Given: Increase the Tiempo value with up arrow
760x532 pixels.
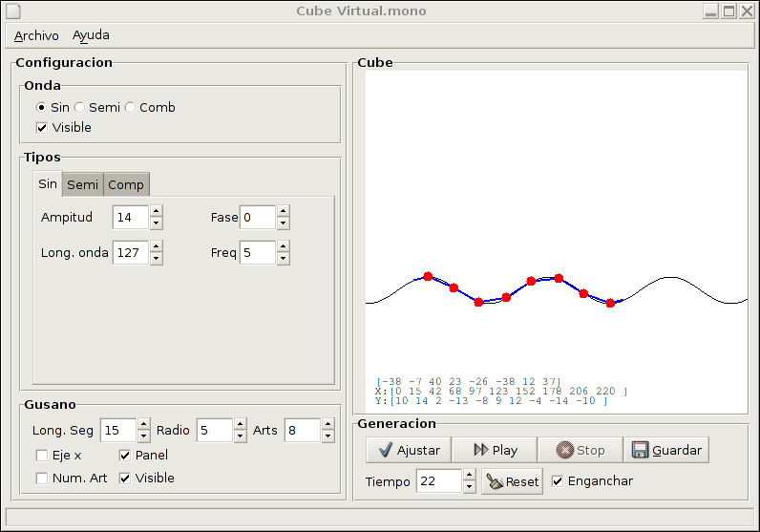Looking at the screenshot, I should (469, 476).
